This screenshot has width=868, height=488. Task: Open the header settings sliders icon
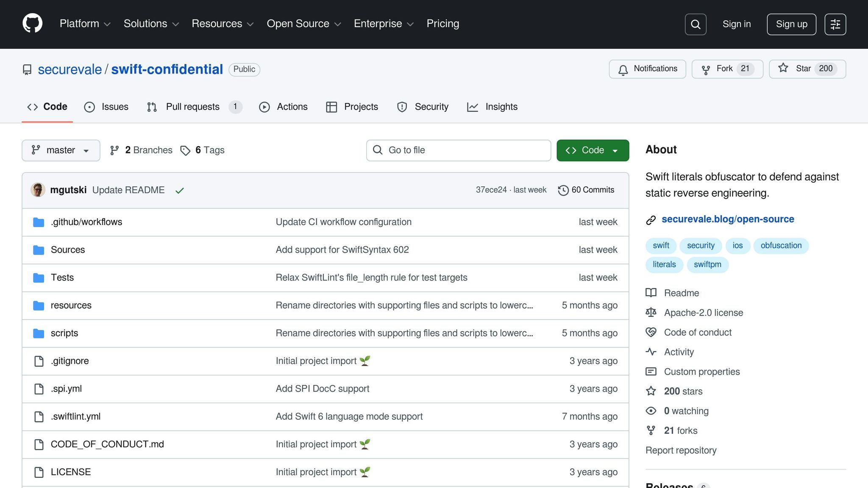(835, 24)
